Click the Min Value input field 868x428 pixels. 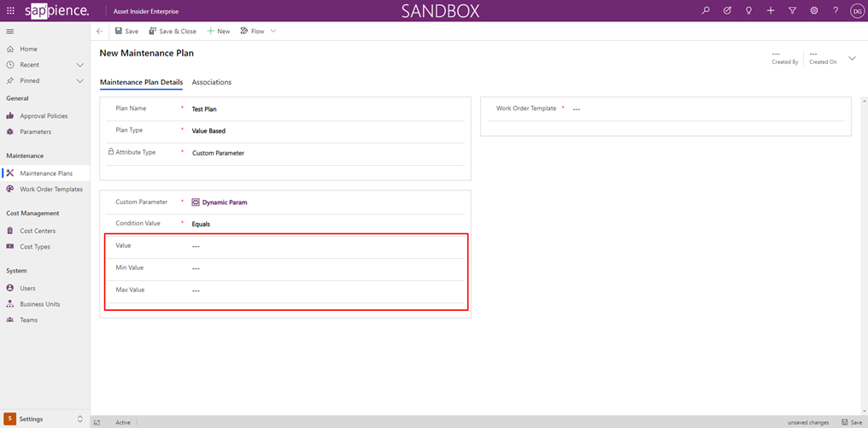click(x=325, y=268)
